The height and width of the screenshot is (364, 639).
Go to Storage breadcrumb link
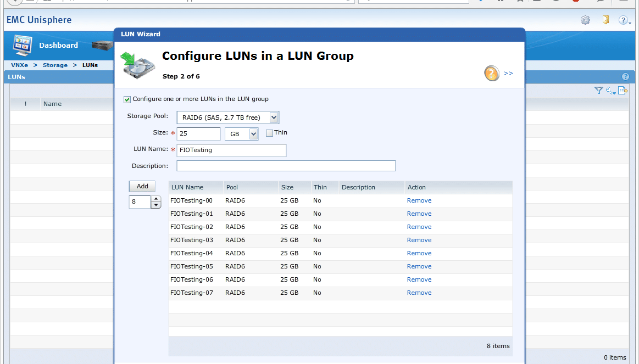55,65
